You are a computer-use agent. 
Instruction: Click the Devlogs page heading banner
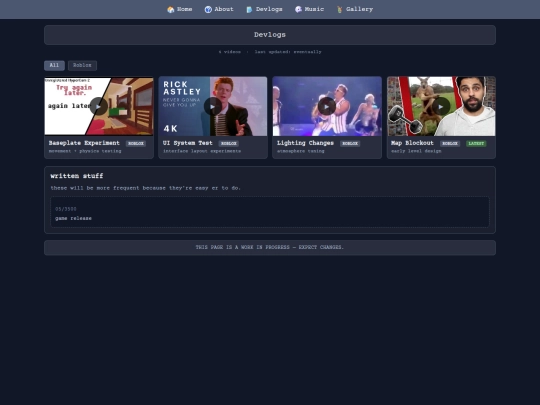pos(270,35)
